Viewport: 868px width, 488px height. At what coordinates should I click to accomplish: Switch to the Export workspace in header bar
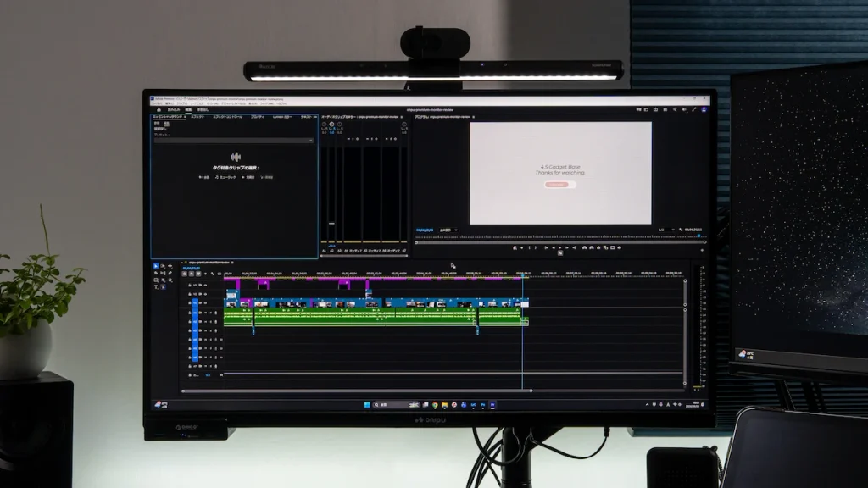[203, 109]
